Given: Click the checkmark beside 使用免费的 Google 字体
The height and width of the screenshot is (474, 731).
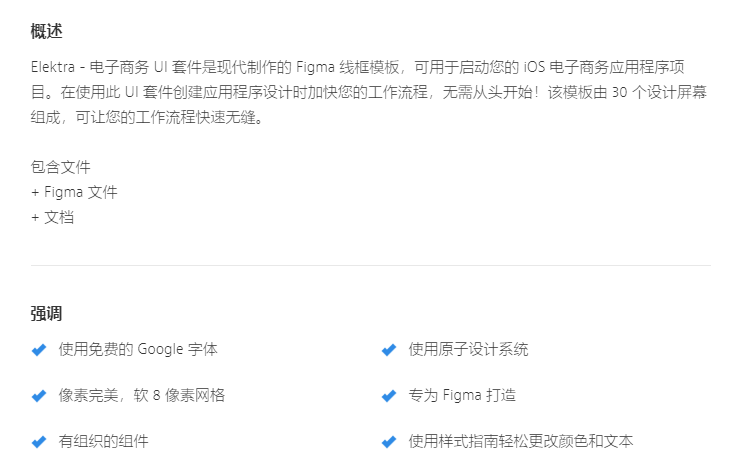Looking at the screenshot, I should point(39,350).
